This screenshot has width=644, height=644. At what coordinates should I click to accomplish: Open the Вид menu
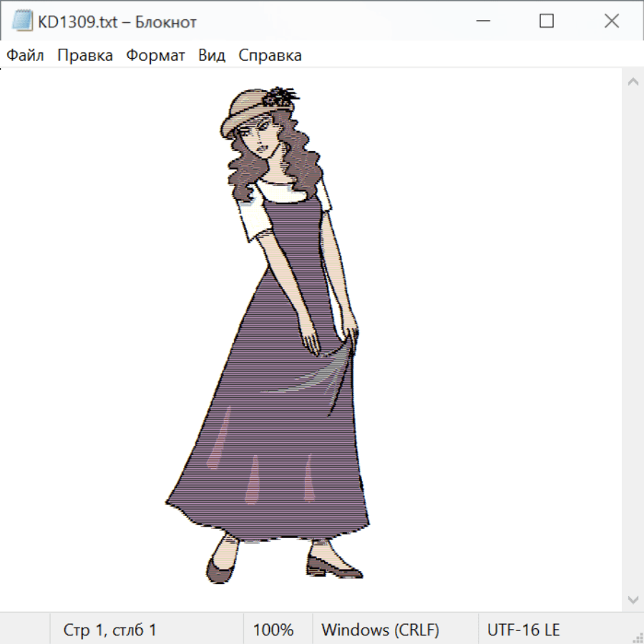212,56
